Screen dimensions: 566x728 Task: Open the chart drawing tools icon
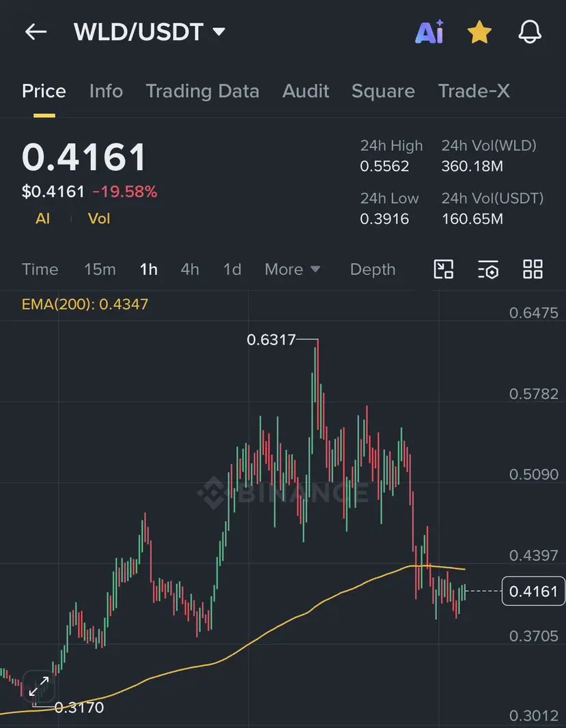[443, 270]
